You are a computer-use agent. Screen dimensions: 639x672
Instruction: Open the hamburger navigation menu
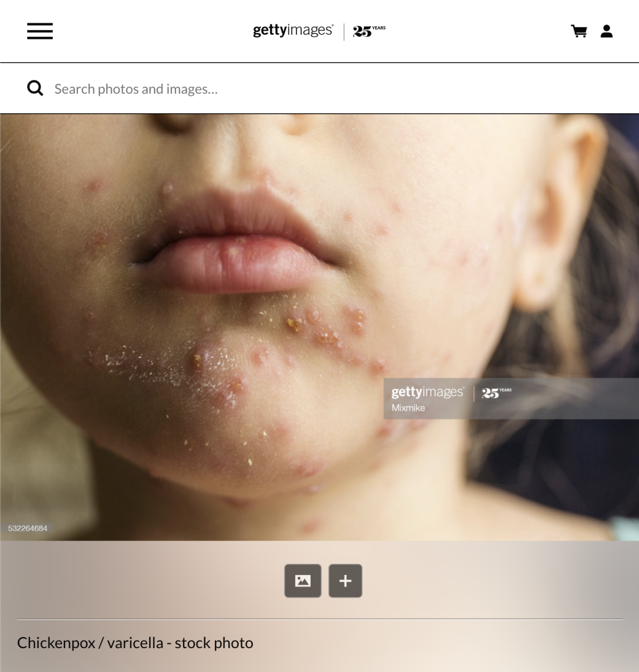click(x=40, y=31)
